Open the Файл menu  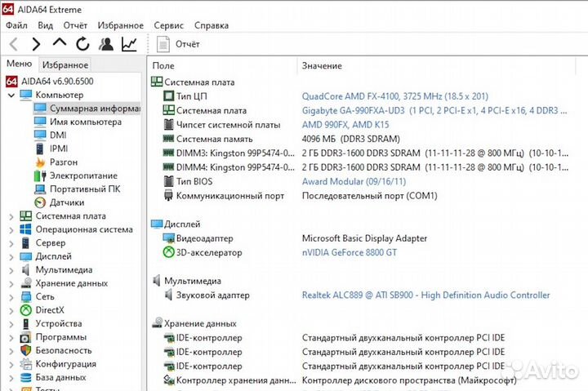(x=16, y=25)
